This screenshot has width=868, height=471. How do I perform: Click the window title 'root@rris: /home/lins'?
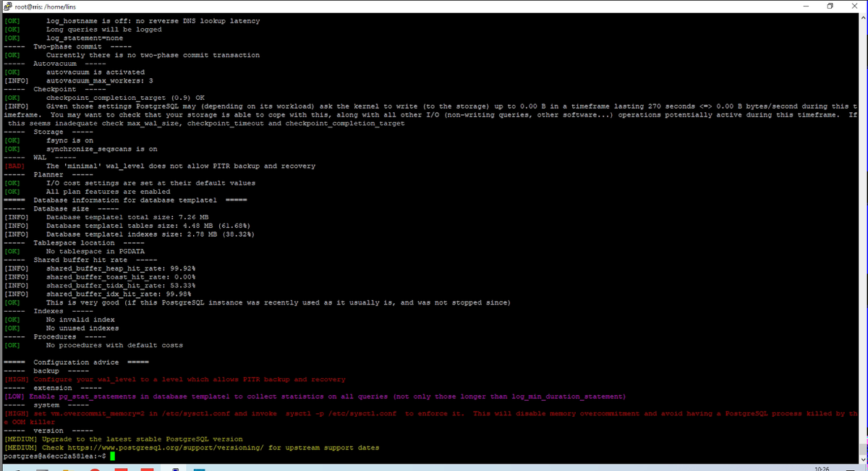click(45, 7)
